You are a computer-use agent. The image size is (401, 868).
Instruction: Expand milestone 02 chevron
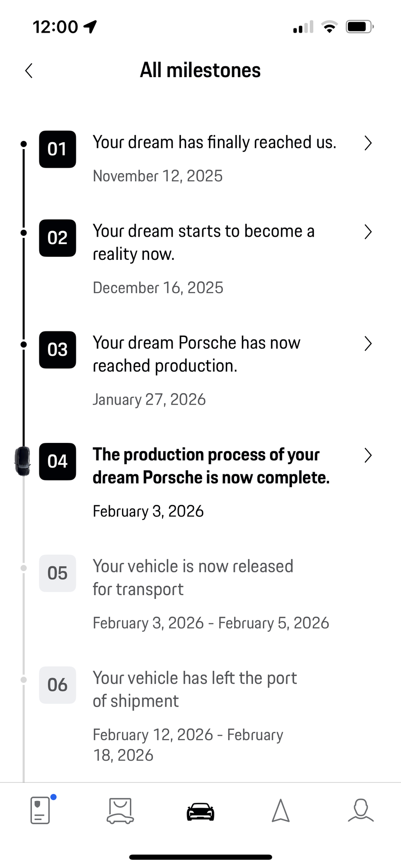368,232
